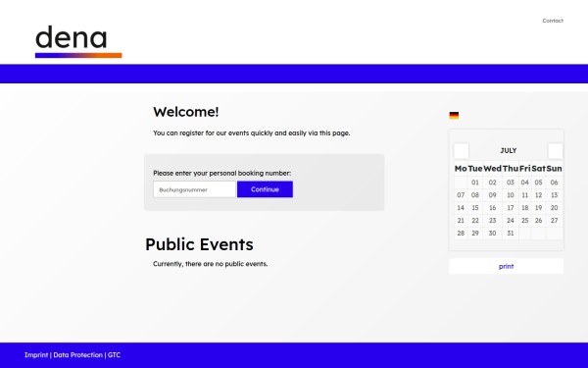The height and width of the screenshot is (368, 588).
Task: Click the Public Events heading
Action: [x=199, y=244]
